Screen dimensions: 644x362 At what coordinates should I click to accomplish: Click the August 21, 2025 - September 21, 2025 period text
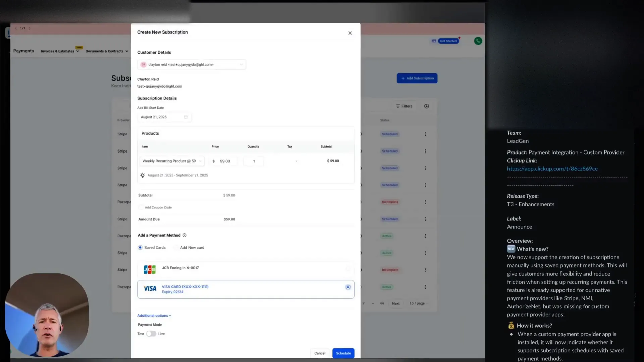point(178,175)
